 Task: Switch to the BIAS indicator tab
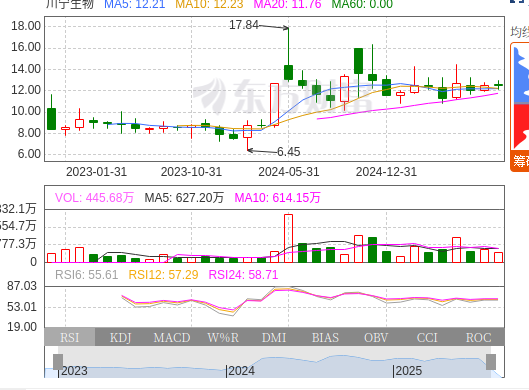[x=325, y=337]
